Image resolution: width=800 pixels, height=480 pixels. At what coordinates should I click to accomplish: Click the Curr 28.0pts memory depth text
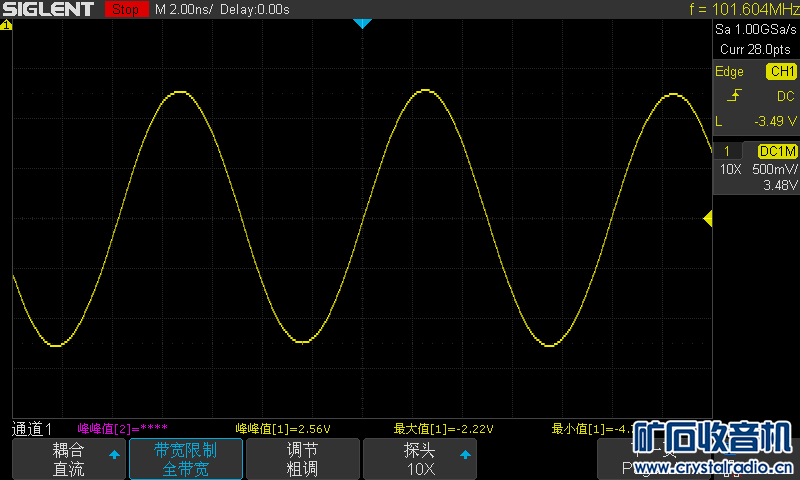[755, 49]
